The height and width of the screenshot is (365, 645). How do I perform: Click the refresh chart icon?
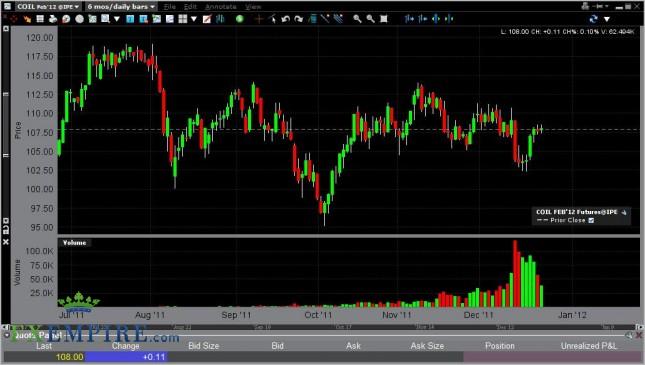[593, 19]
